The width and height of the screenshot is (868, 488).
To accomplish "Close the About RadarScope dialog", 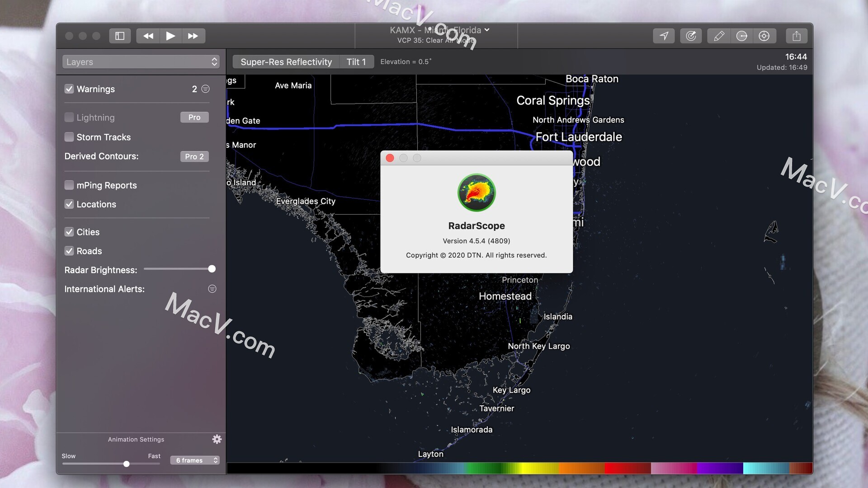I will (390, 158).
